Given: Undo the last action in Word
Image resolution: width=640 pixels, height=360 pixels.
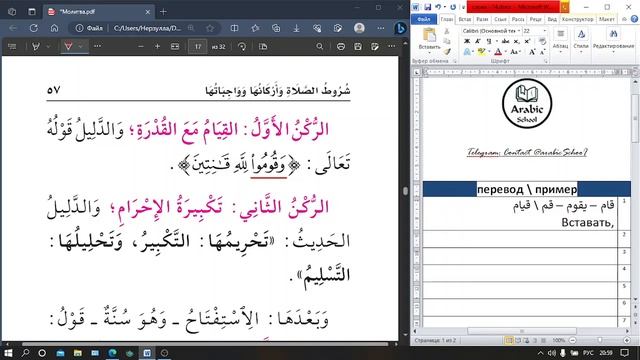Looking at the screenshot, I should [x=438, y=7].
